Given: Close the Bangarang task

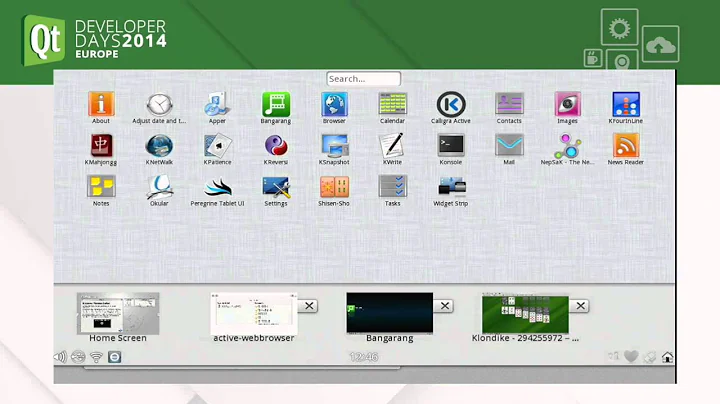Looking at the screenshot, I should point(445,306).
